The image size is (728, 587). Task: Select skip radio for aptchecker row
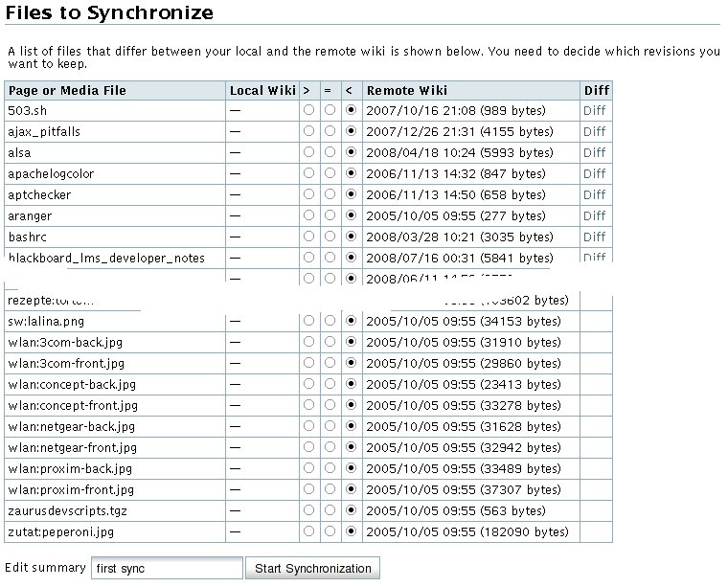coord(330,194)
